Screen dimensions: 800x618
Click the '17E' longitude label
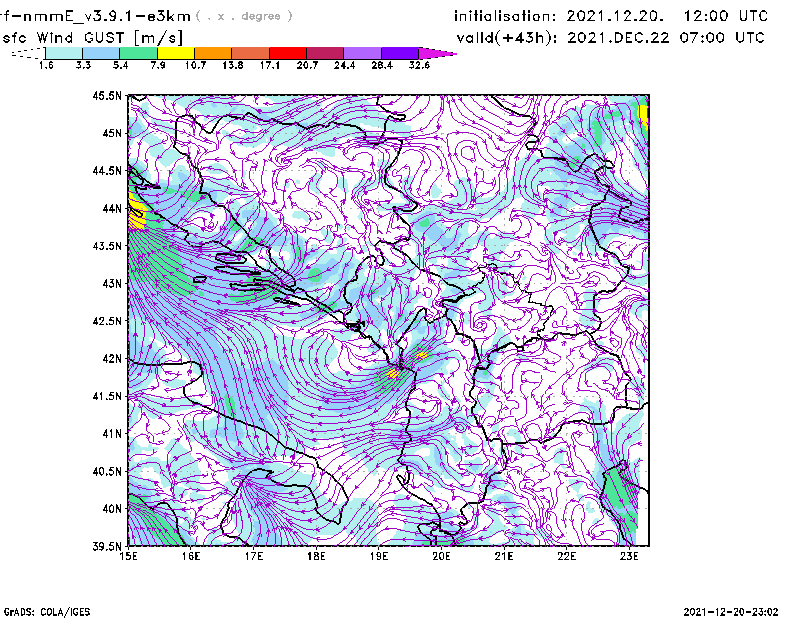tap(253, 556)
